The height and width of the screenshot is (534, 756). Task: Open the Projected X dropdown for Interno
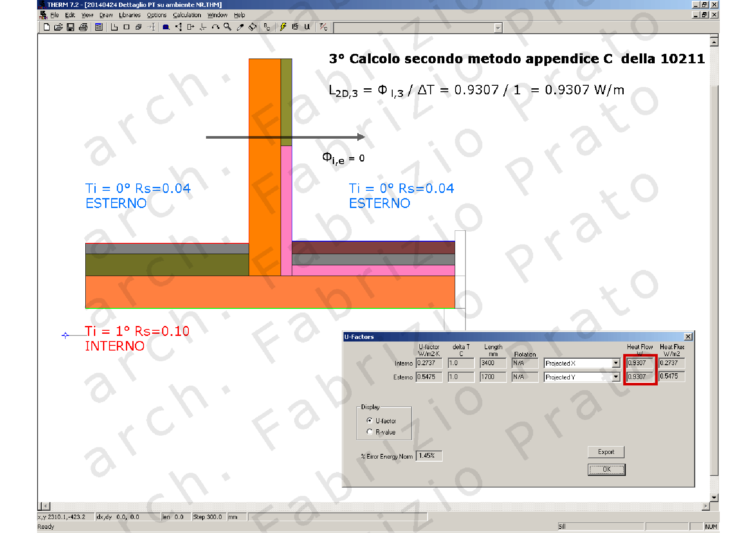click(x=616, y=363)
